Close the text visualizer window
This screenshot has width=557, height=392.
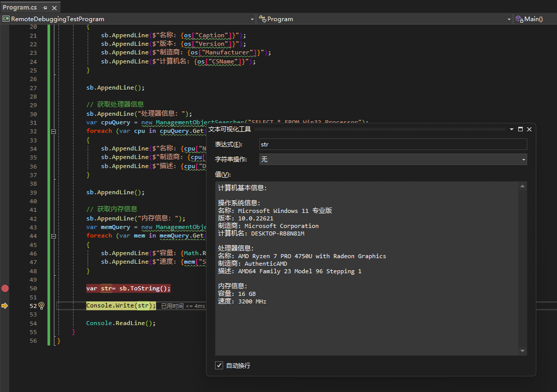click(529, 129)
